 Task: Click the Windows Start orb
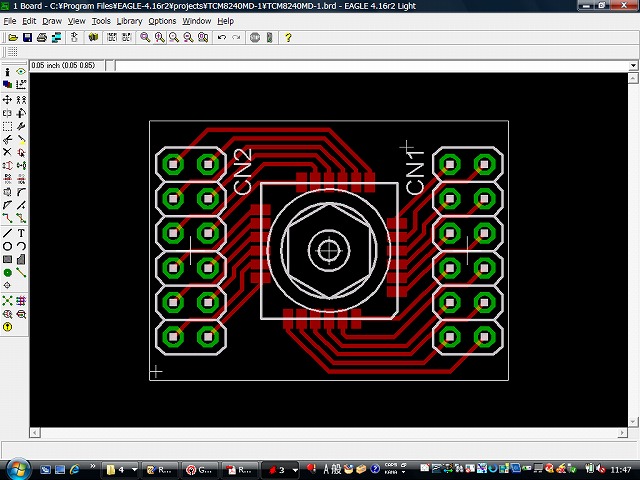point(18,469)
